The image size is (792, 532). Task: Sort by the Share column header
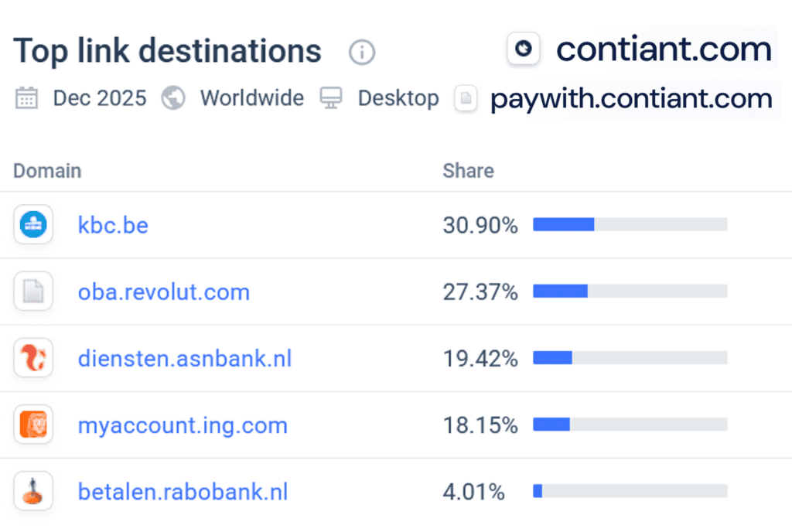(467, 171)
